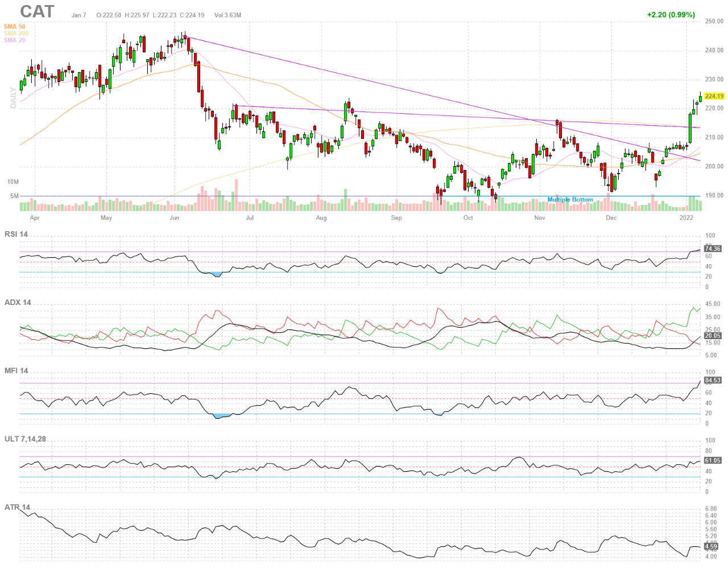Click the DAILY timeframe watermark label
The height and width of the screenshot is (569, 728).
(13, 98)
